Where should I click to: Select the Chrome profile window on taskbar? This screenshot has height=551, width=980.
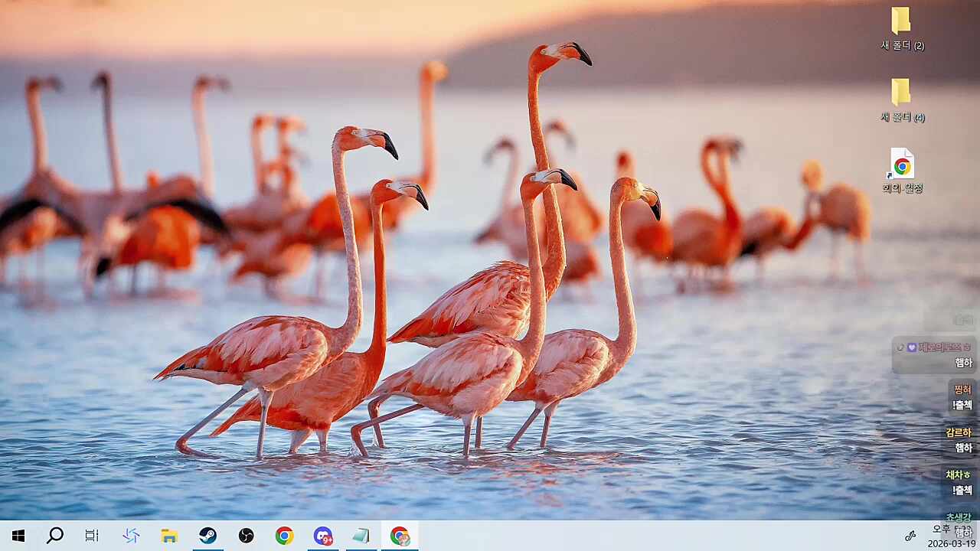400,536
